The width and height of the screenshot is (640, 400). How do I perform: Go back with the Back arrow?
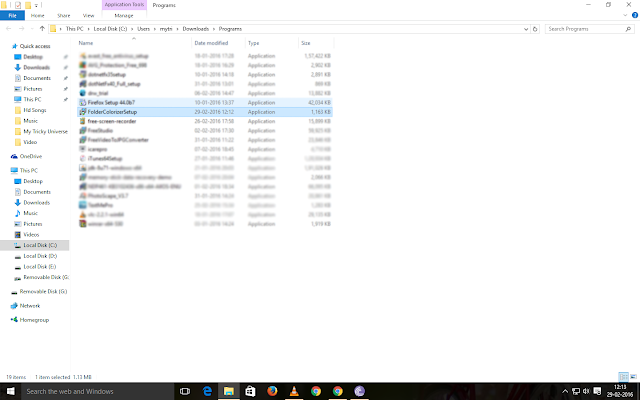pyautogui.click(x=9, y=29)
